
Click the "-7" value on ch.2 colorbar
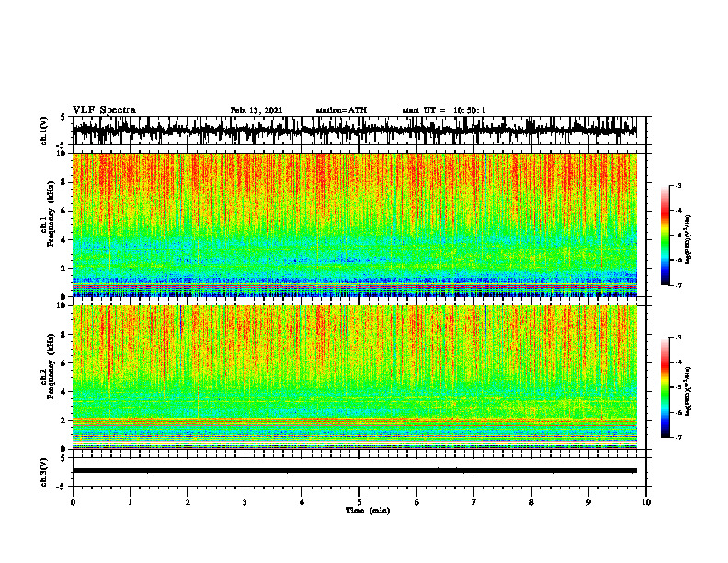pos(678,437)
